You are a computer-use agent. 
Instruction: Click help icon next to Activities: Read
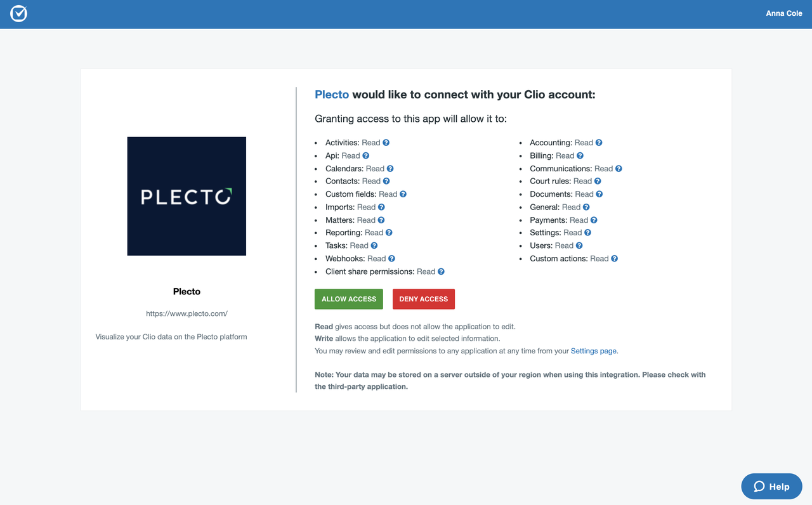(x=386, y=143)
